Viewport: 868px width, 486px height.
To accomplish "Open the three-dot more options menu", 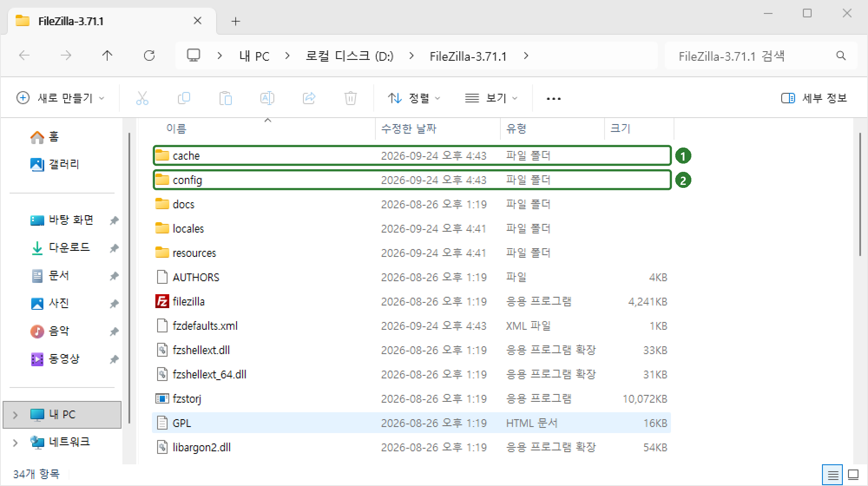I will click(x=553, y=99).
